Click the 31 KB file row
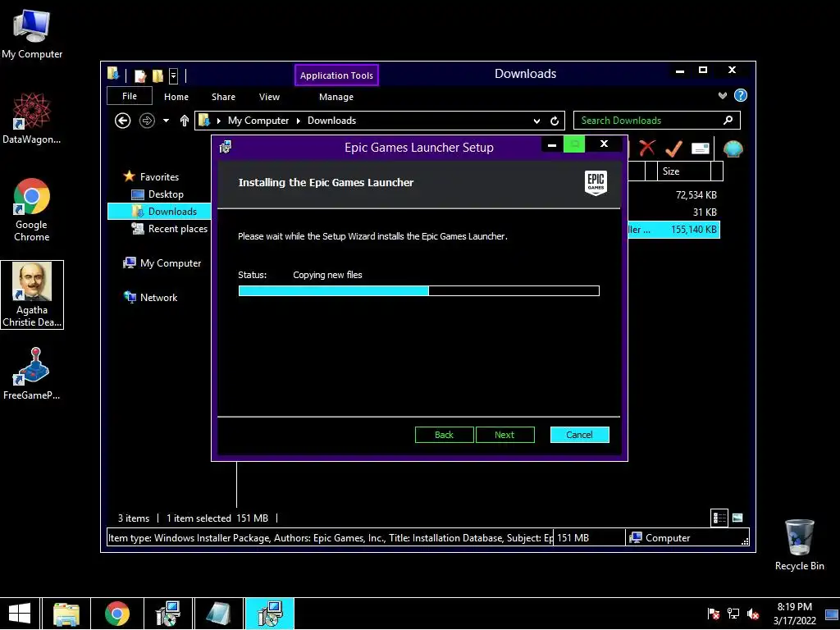Image resolution: width=840 pixels, height=630 pixels. click(673, 212)
